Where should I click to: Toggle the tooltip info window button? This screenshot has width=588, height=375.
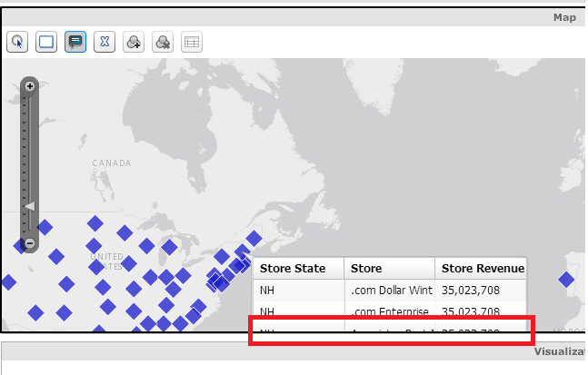point(75,42)
